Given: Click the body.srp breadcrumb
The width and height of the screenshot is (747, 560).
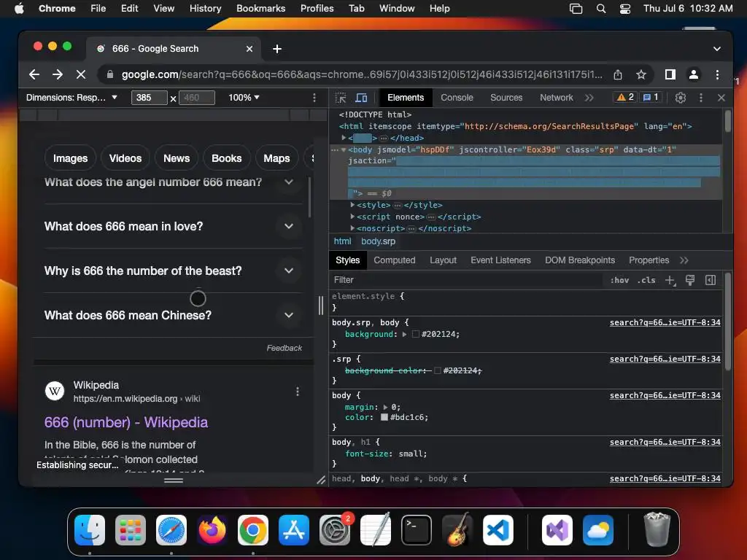Looking at the screenshot, I should tap(379, 241).
